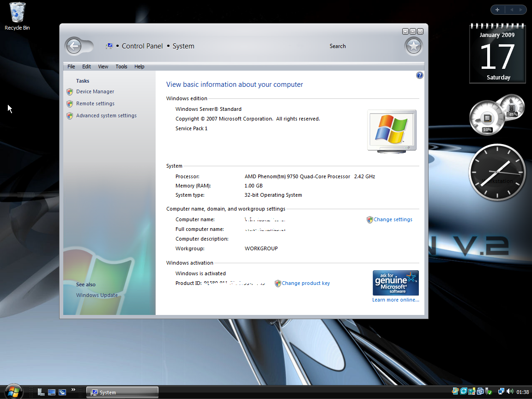532x399 pixels.
Task: Click the Service Pack 1 text
Action: tap(191, 128)
